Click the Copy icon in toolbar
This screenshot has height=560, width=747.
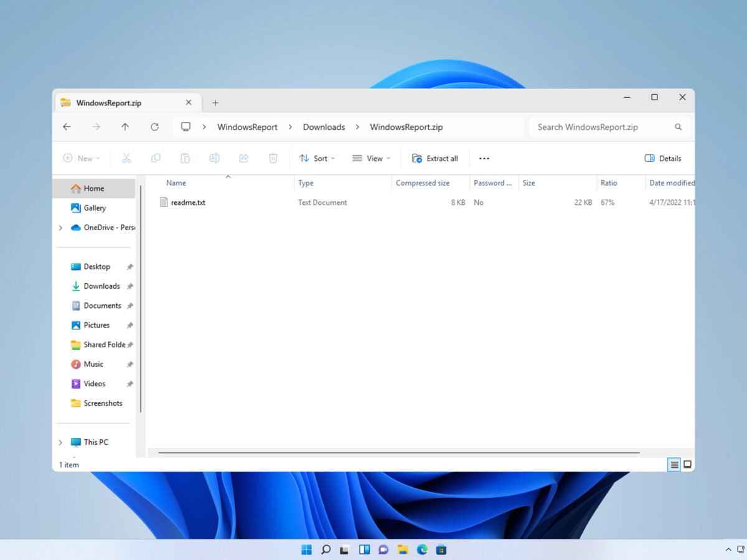pyautogui.click(x=156, y=158)
